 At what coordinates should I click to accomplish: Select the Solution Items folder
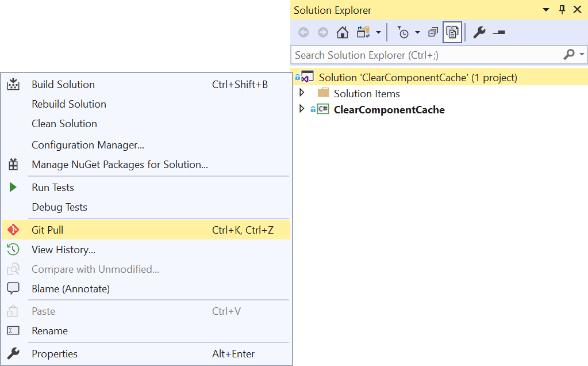[367, 93]
